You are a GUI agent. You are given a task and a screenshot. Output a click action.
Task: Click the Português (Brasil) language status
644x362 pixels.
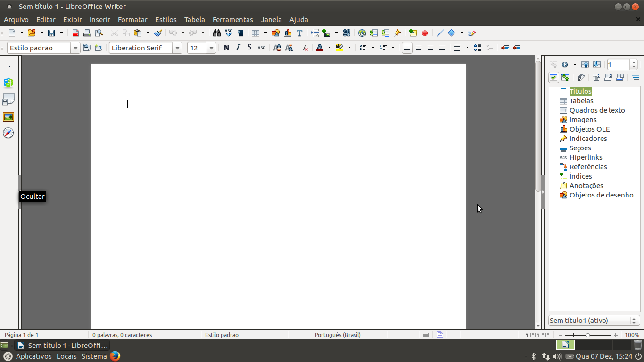tap(338, 335)
